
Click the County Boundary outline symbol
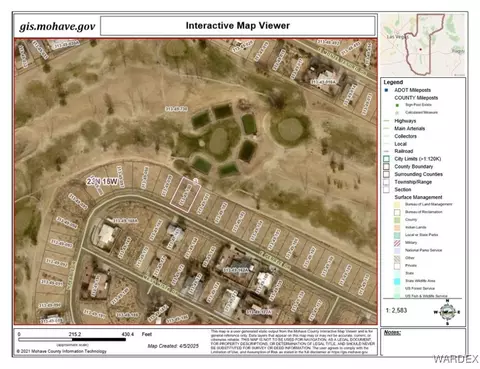coord(386,167)
